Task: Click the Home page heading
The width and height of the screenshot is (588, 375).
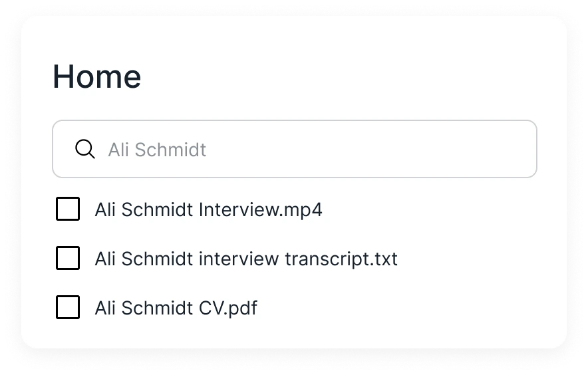Action: (x=96, y=76)
